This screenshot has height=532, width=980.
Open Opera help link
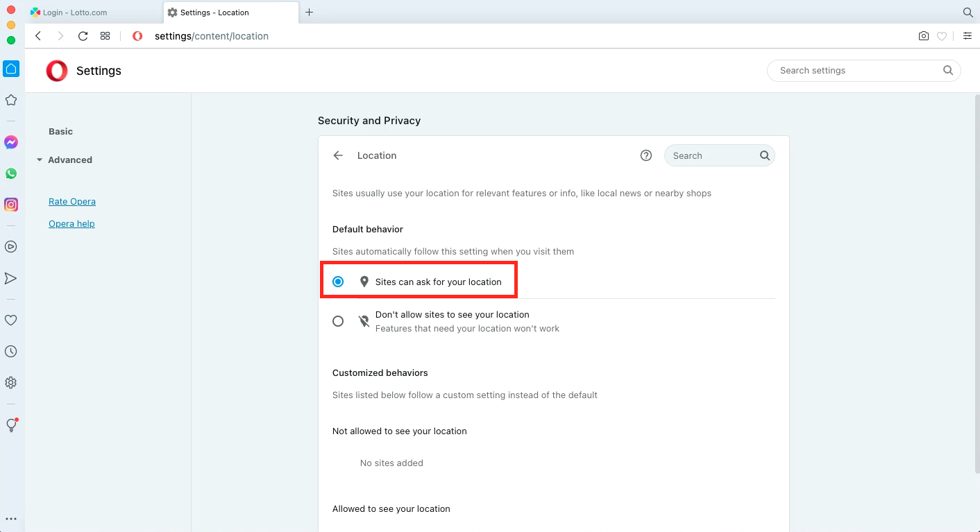coord(71,224)
